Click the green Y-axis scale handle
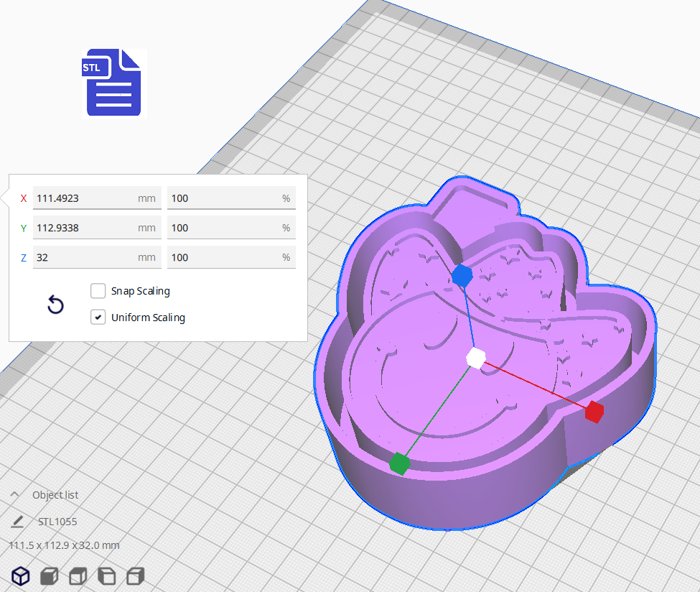This screenshot has height=592, width=700. tap(401, 463)
